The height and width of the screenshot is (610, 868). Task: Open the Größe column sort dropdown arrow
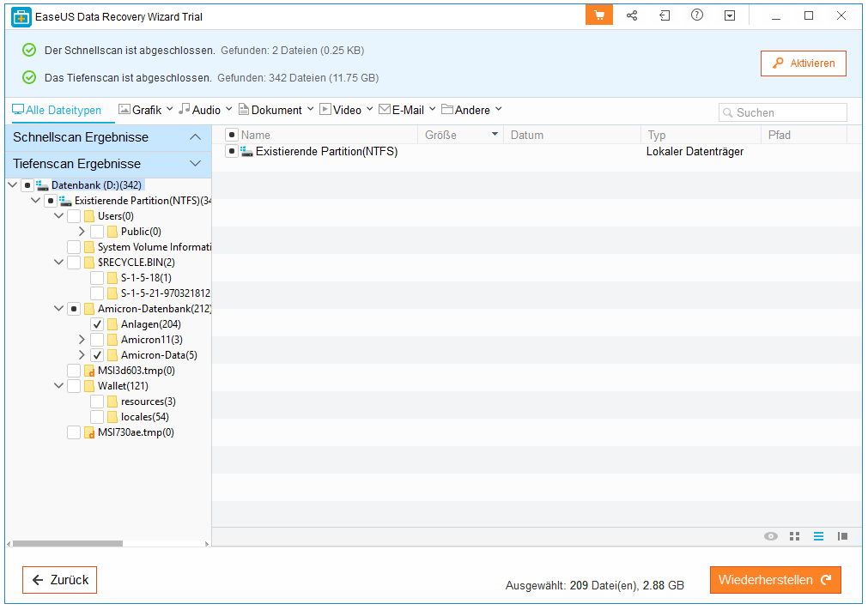pyautogui.click(x=495, y=135)
